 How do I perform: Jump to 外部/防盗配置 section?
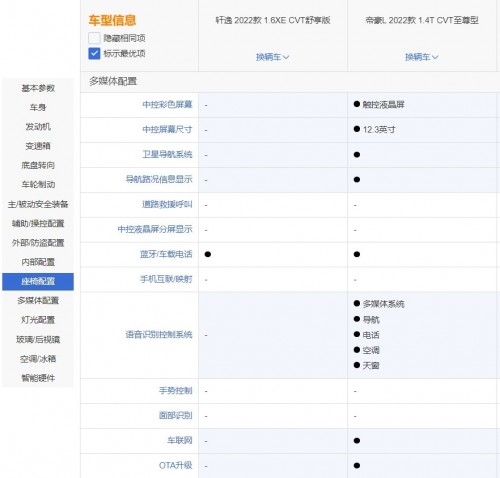(x=38, y=243)
